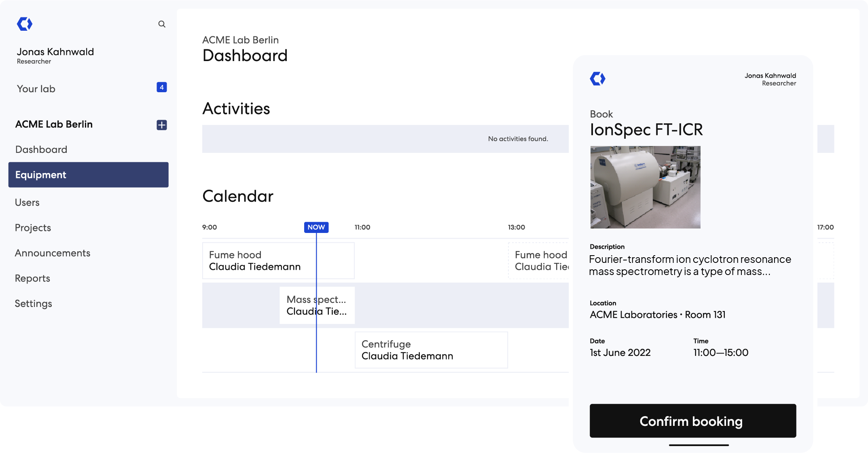Open the Your lab section
The image size is (868, 457).
coord(36,89)
